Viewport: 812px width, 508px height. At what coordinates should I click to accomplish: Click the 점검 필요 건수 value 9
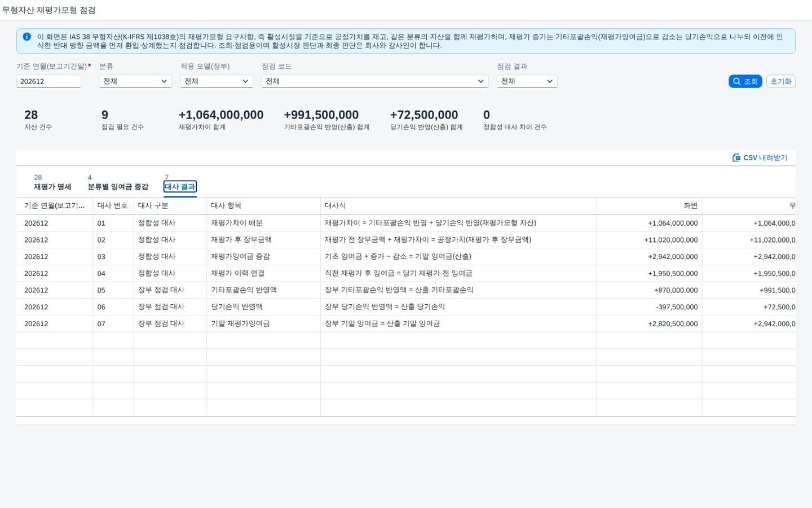point(105,115)
